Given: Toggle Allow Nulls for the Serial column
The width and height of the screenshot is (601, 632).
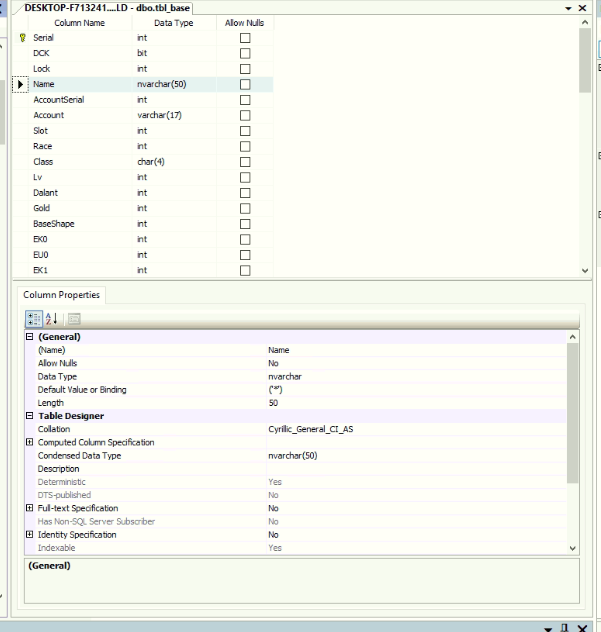Looking at the screenshot, I should [245, 37].
